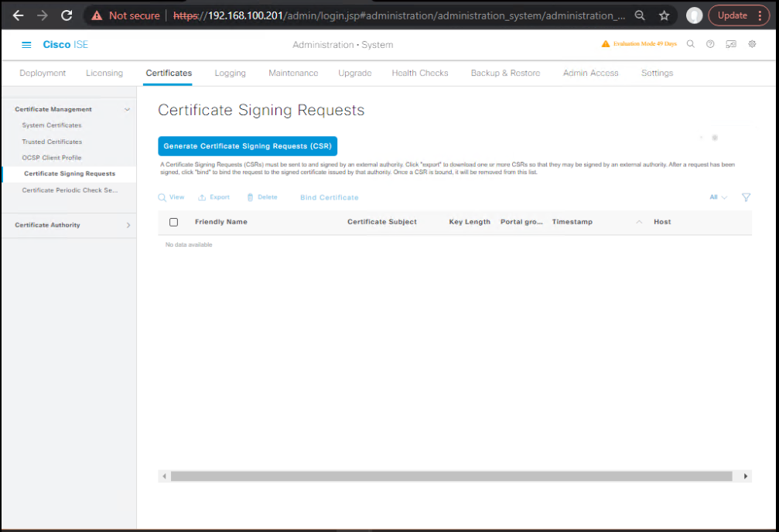
Task: Reload the page with refresh icon
Action: [x=67, y=15]
